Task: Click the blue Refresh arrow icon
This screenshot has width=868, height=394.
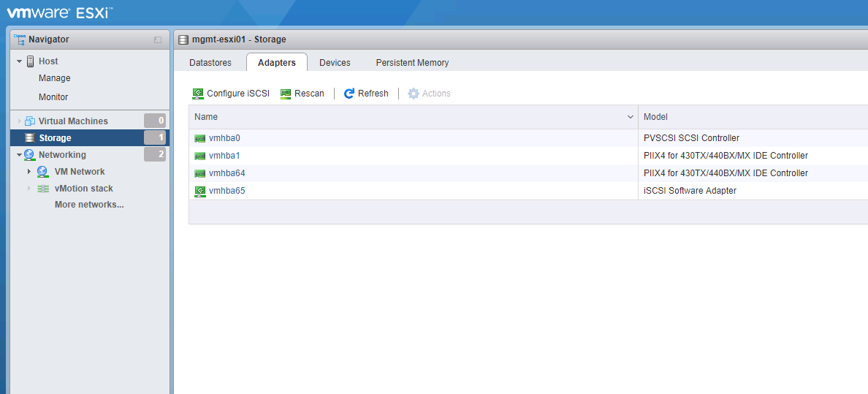Action: [x=349, y=94]
